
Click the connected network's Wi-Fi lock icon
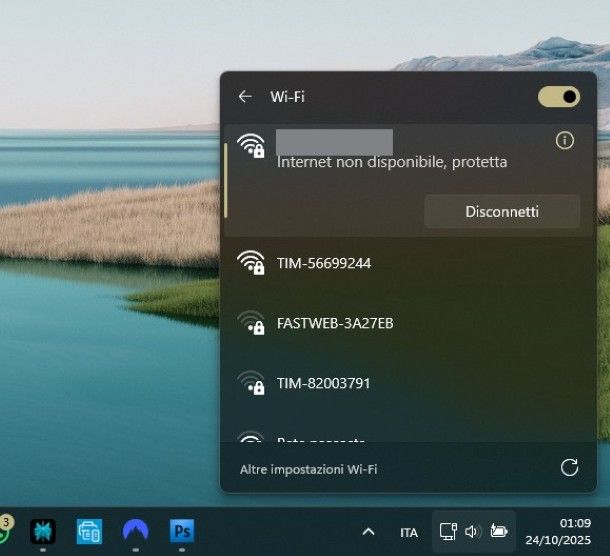click(x=251, y=146)
